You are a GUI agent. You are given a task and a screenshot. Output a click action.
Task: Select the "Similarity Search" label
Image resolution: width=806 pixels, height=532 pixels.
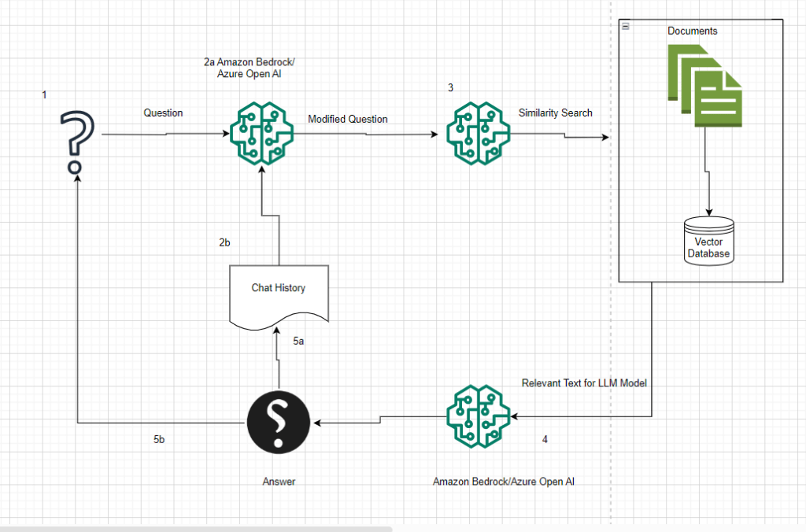(x=555, y=113)
